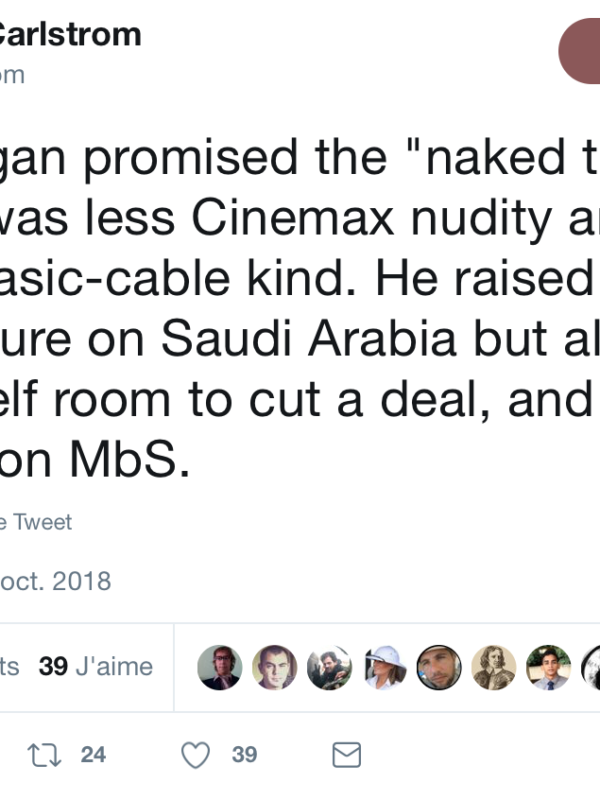
Task: Open the sepia historical portrait liker avatar
Action: coord(494,667)
